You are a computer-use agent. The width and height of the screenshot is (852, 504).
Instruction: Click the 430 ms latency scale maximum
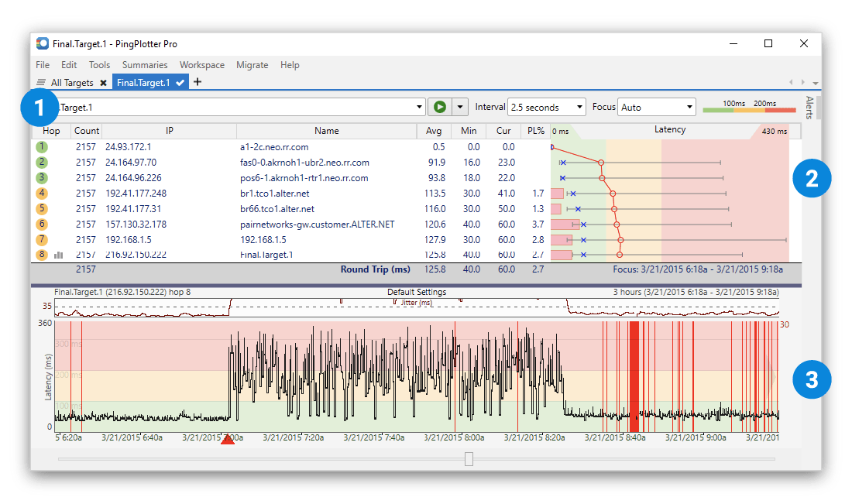[x=775, y=132]
